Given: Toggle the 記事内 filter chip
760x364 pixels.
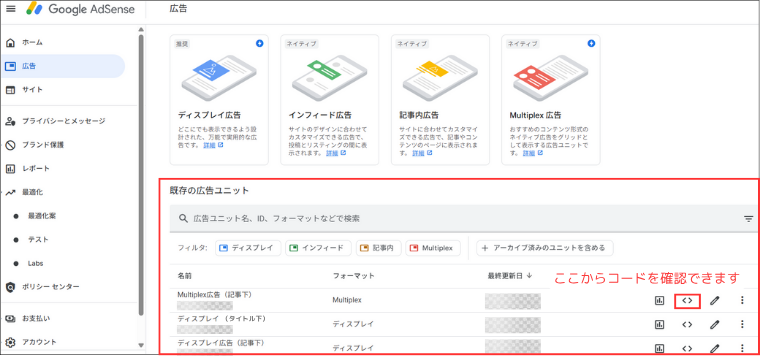Looking at the screenshot, I should coord(379,248).
